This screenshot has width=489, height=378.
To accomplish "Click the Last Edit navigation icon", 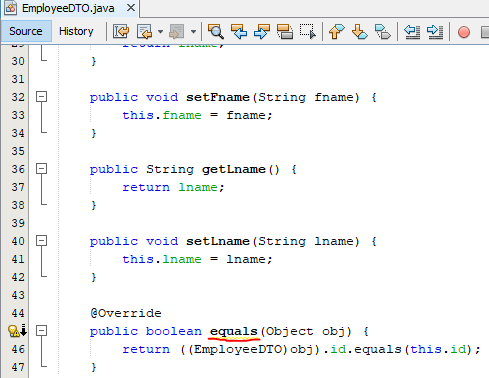I will tap(121, 32).
